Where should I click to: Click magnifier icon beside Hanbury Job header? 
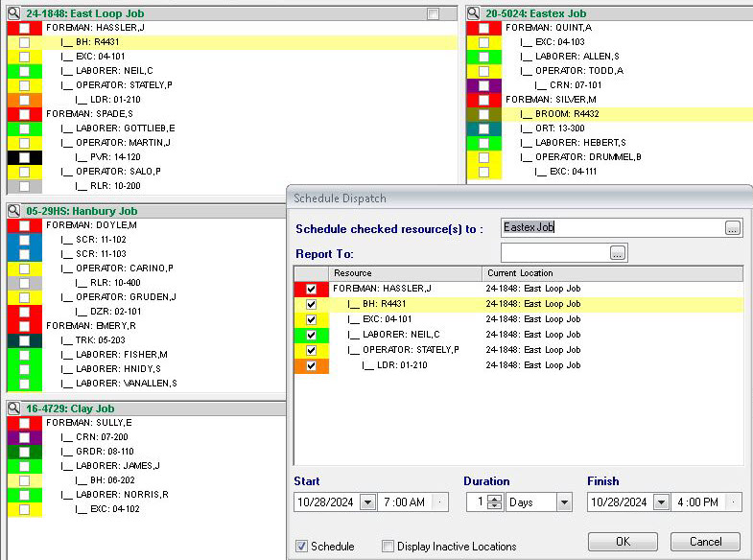pyautogui.click(x=14, y=211)
